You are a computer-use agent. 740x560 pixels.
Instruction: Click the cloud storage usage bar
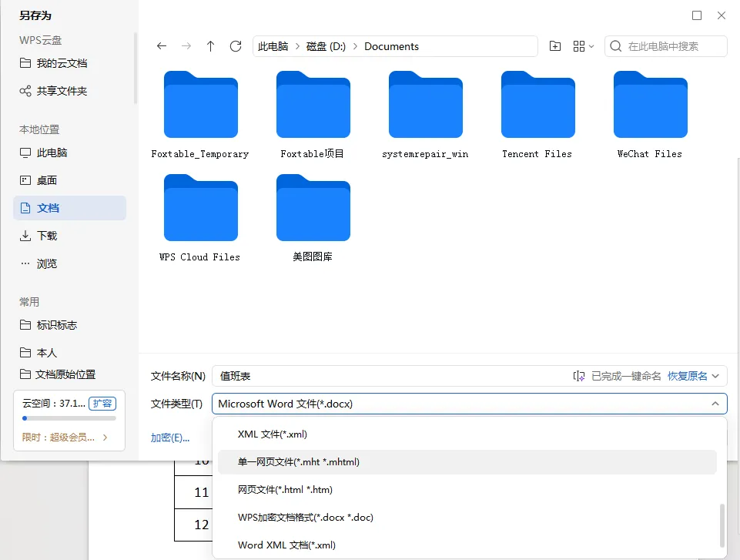click(69, 418)
